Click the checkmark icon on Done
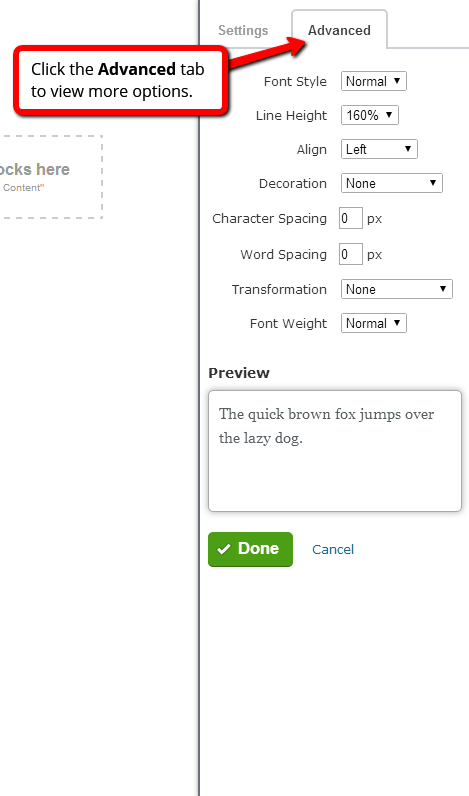Screen dimensions: 469x796 click(224, 549)
